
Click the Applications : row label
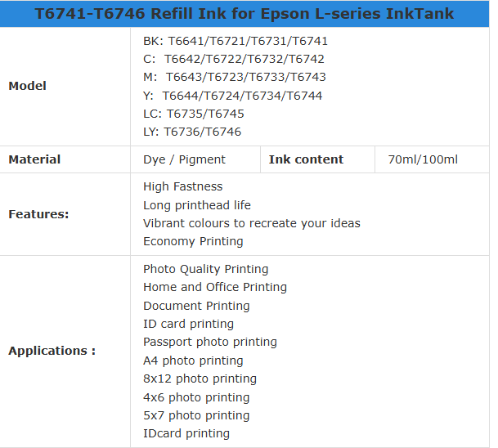pyautogui.click(x=52, y=351)
